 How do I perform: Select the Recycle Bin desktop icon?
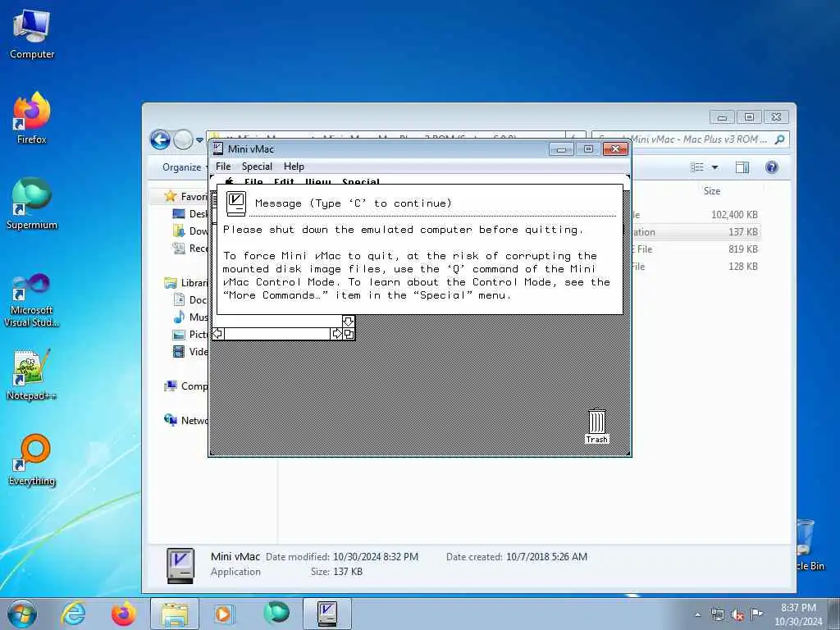coord(809,546)
